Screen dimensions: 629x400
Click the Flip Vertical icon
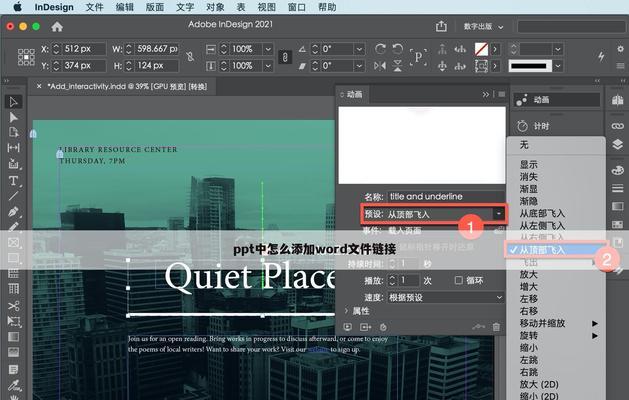(398, 65)
